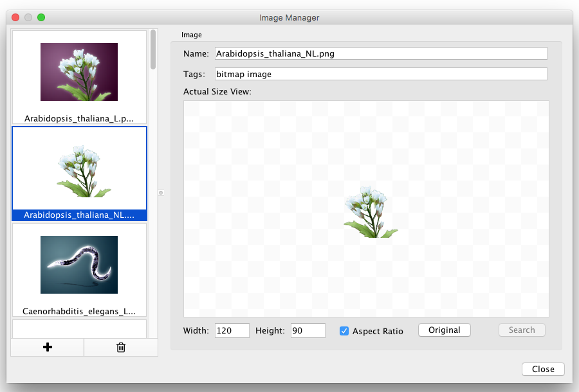Viewport: 579px width, 392px height.
Task: Click the selected Arabidopsis_thaliana_NL filename label
Action: point(79,215)
